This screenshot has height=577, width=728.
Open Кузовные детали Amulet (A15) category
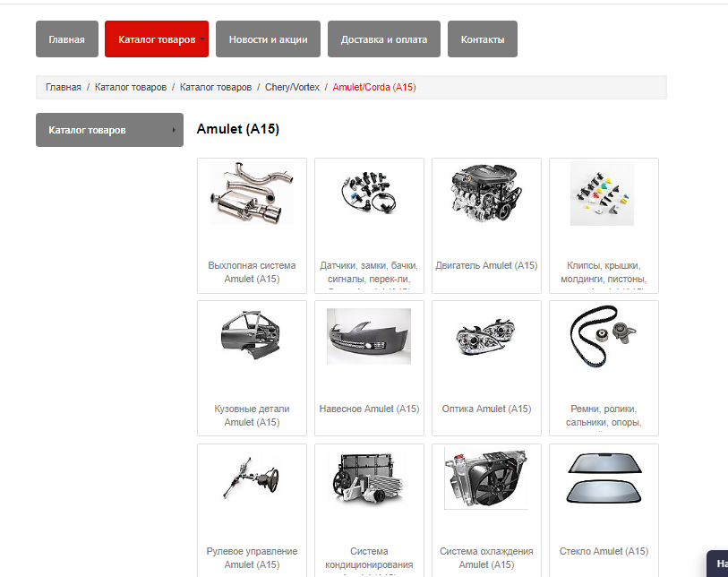252,416
